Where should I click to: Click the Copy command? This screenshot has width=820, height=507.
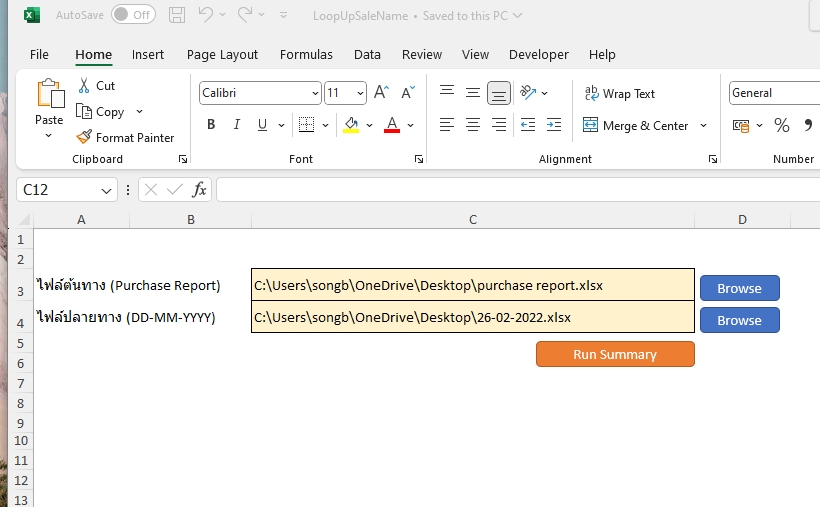[x=100, y=111]
